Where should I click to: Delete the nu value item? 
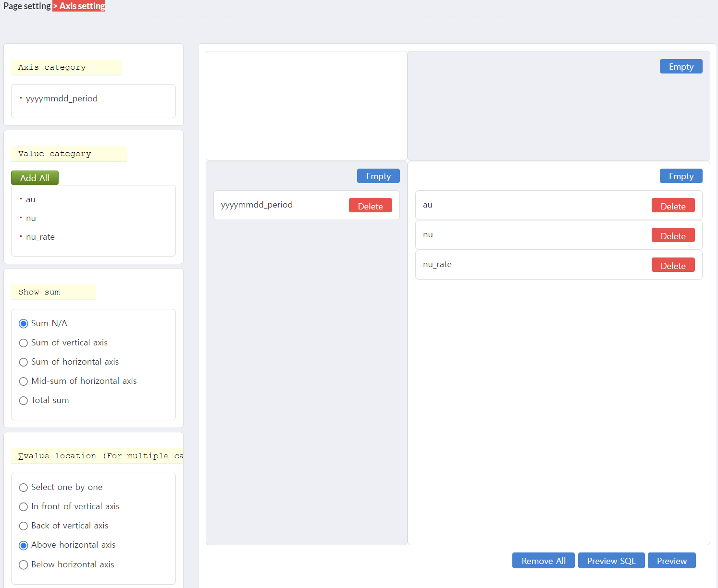(x=673, y=235)
